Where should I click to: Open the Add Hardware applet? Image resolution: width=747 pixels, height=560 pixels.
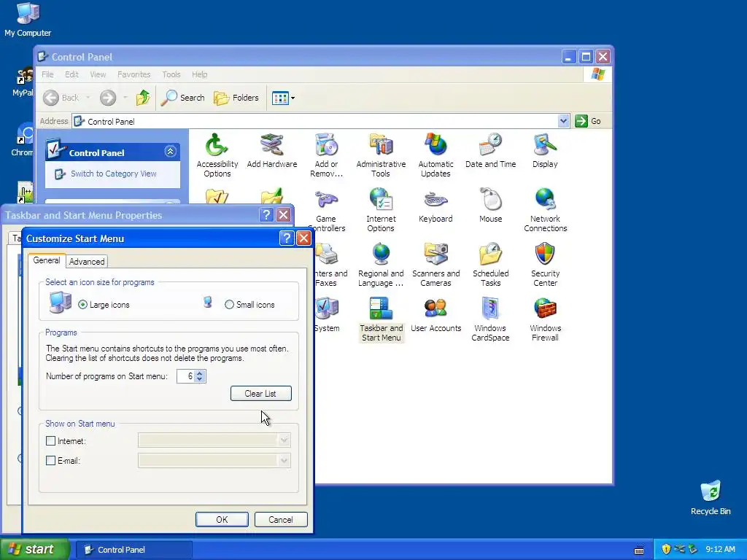click(x=272, y=150)
